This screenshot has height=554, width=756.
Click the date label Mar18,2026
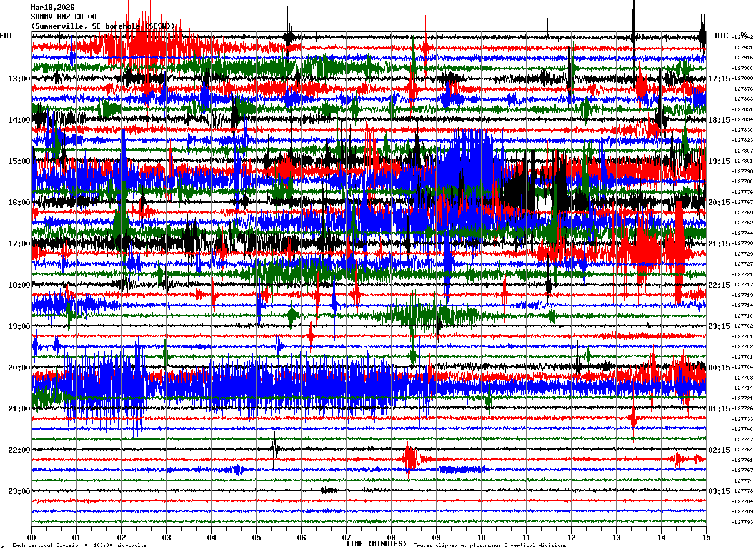[x=52, y=8]
